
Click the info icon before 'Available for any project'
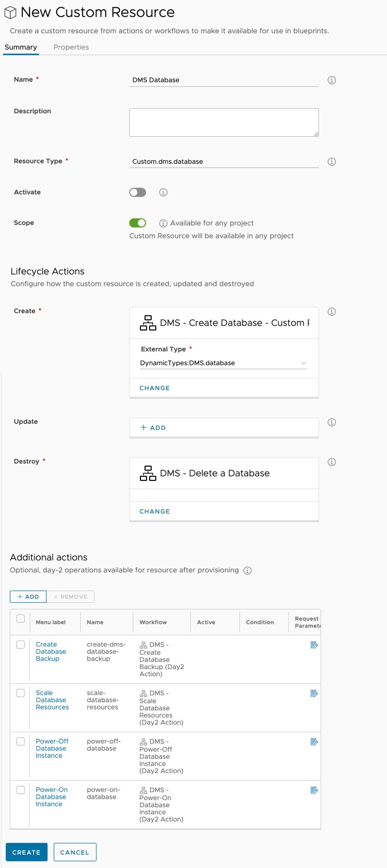point(163,223)
